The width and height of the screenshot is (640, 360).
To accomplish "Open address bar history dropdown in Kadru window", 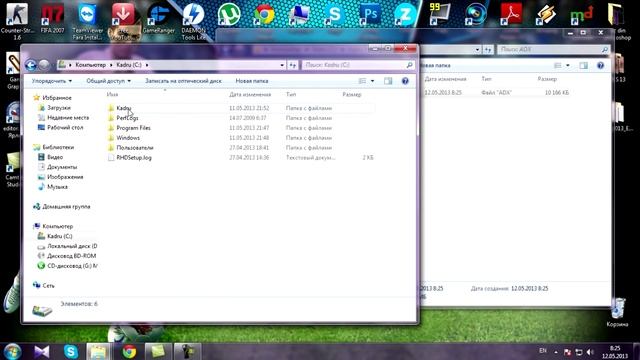I will point(282,65).
